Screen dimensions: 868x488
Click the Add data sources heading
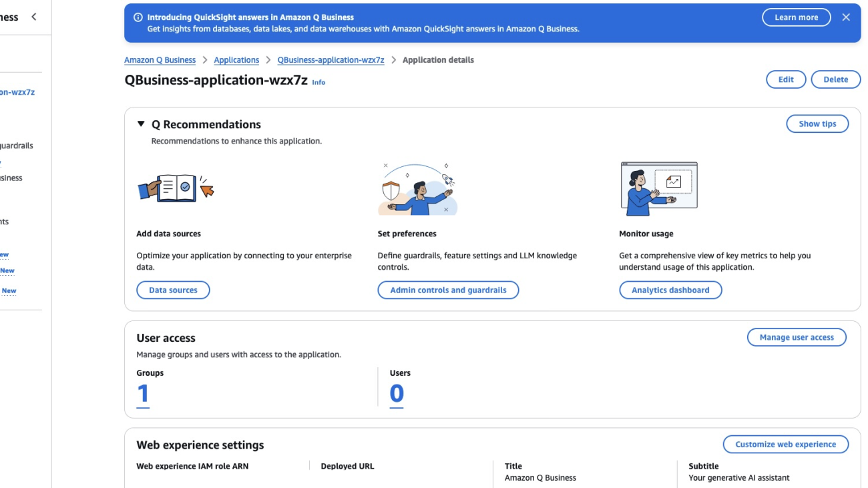click(168, 234)
